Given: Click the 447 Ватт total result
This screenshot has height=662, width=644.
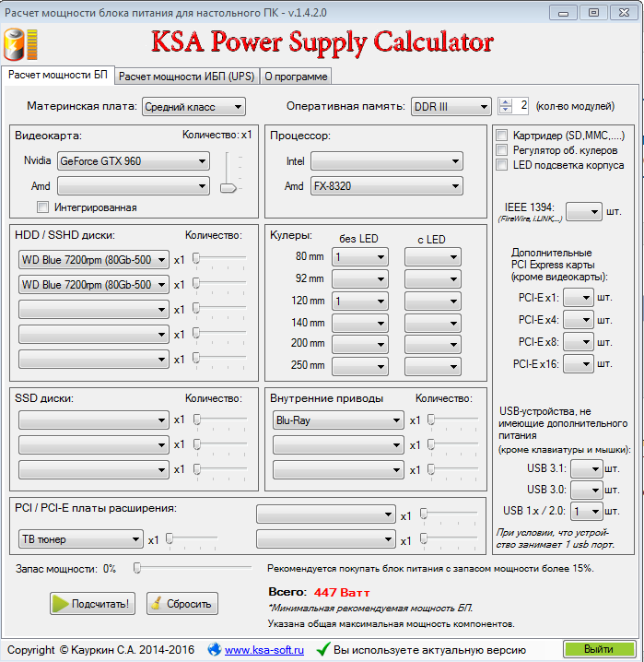Looking at the screenshot, I should click(x=342, y=592).
